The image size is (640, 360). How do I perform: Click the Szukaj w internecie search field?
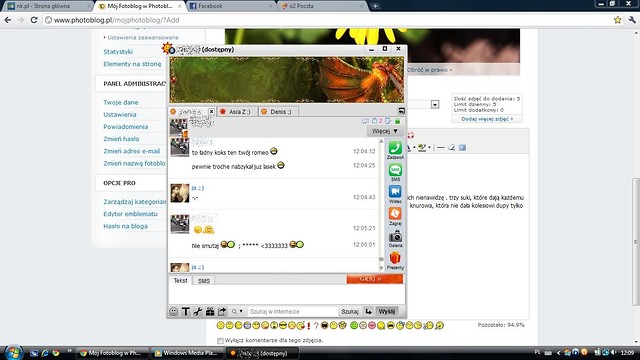click(x=293, y=311)
